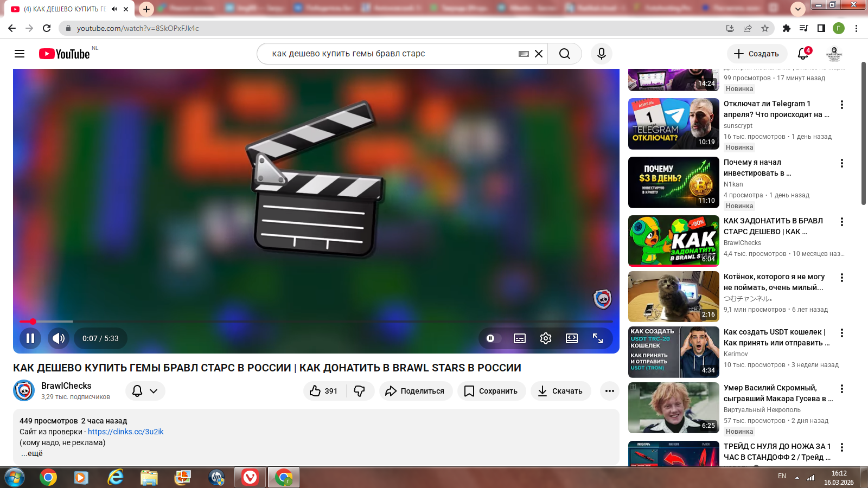Open the clinks.cc link in description

point(125,432)
